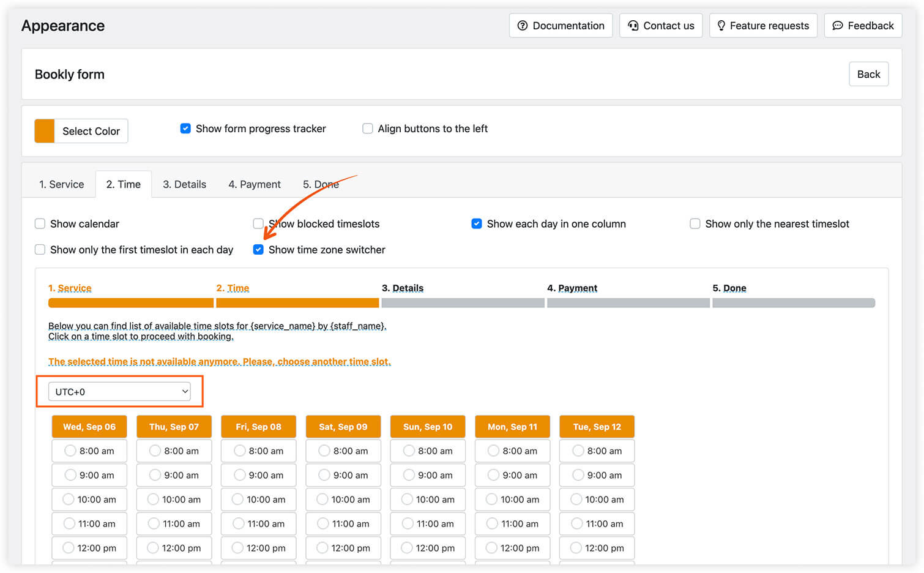Select the 2. Time tab
The width and height of the screenshot is (924, 573).
pyautogui.click(x=124, y=184)
